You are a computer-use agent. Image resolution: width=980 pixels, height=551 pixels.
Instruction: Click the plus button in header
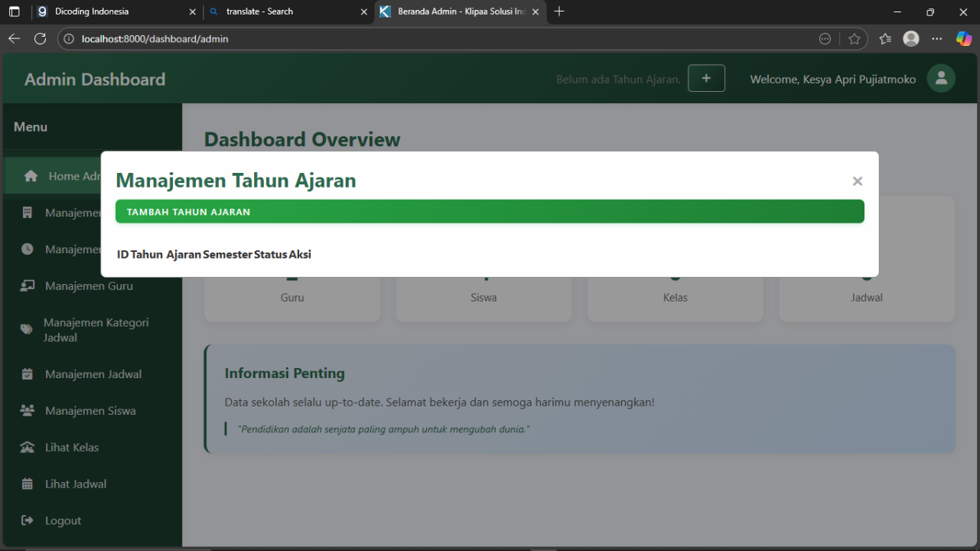tap(706, 79)
